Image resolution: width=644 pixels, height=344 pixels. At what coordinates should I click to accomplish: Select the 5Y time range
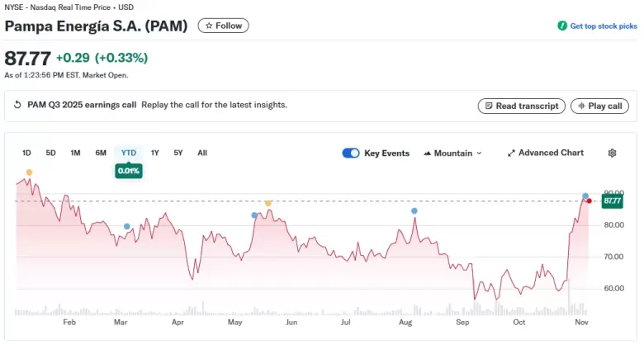coord(178,153)
